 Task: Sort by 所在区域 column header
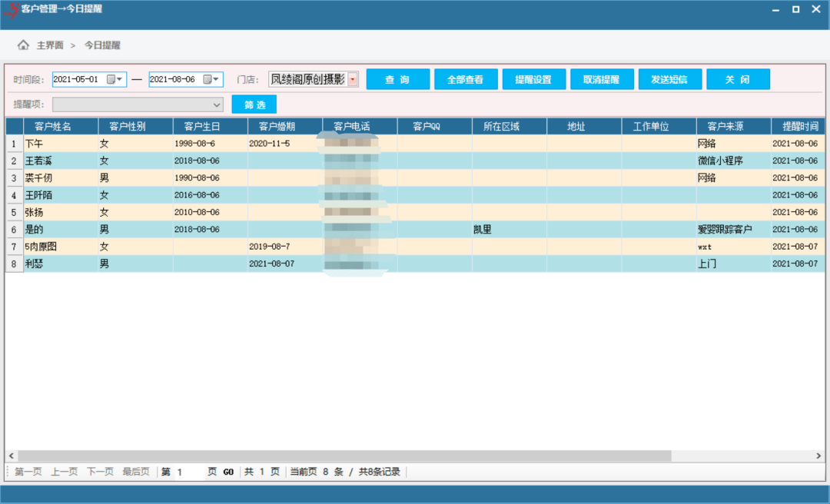[510, 126]
